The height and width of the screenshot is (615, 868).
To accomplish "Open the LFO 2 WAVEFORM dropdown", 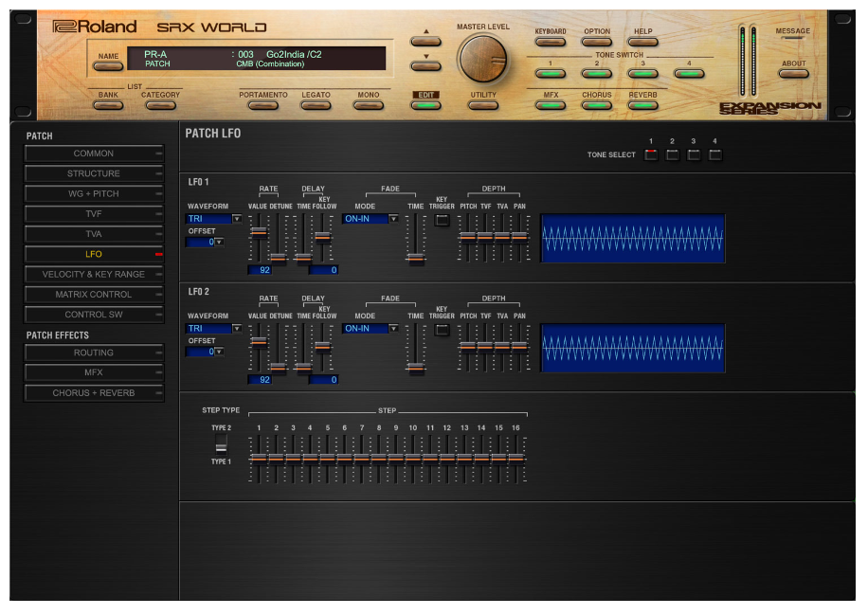I will click(x=213, y=328).
